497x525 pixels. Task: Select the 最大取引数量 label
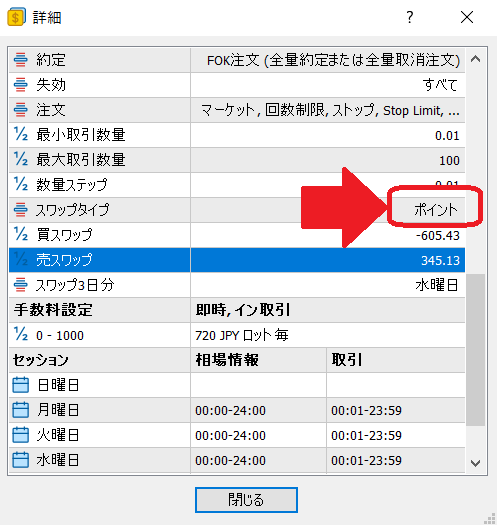tap(81, 160)
